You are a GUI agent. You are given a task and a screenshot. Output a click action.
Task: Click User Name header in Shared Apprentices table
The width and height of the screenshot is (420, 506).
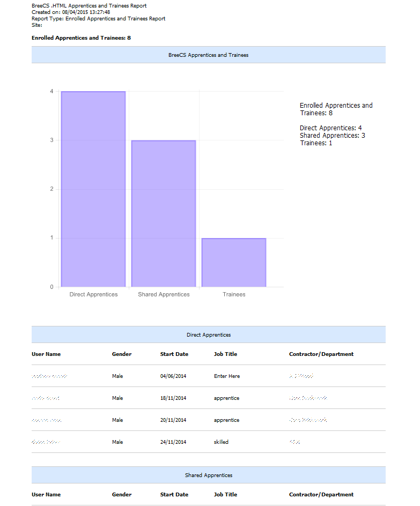pos(46,494)
